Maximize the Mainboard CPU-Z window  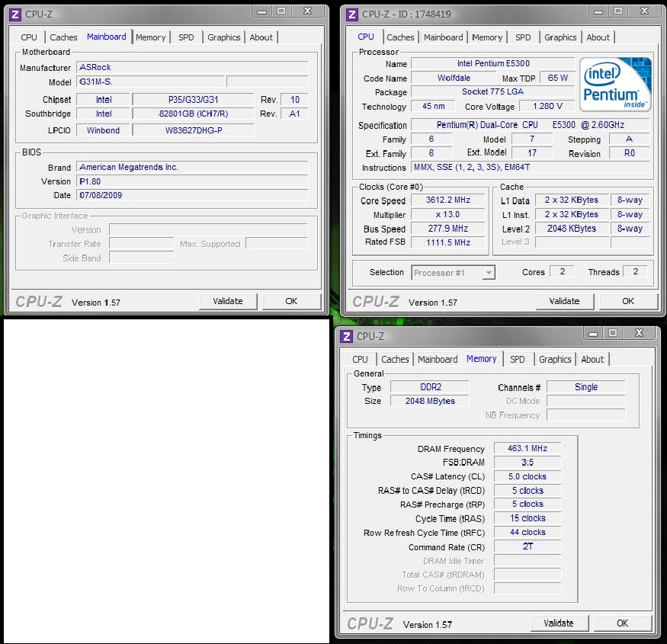pyautogui.click(x=281, y=11)
